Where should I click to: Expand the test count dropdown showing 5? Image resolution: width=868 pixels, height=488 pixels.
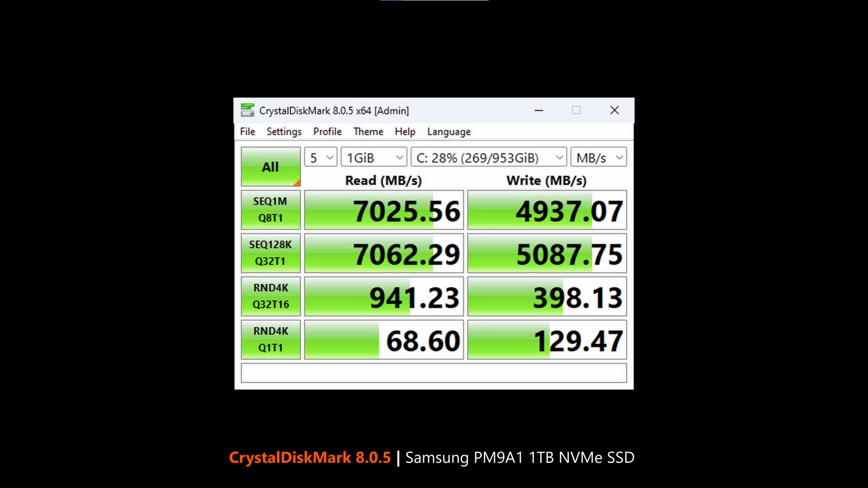321,157
